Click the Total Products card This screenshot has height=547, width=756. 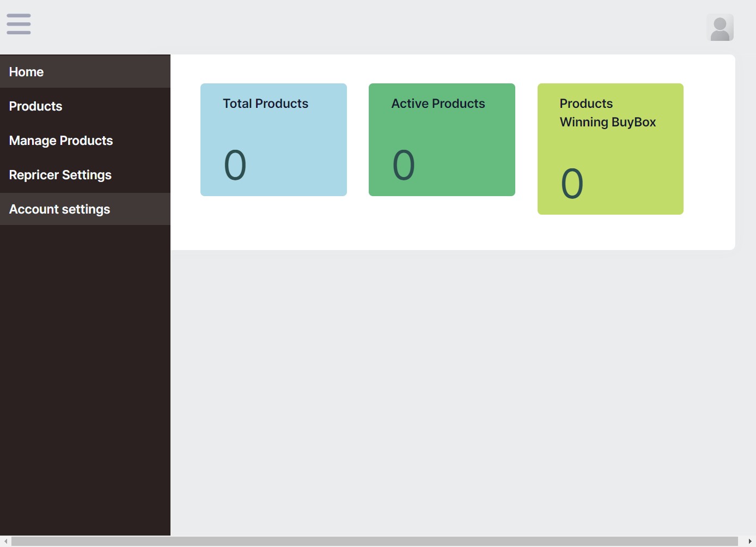(273, 139)
